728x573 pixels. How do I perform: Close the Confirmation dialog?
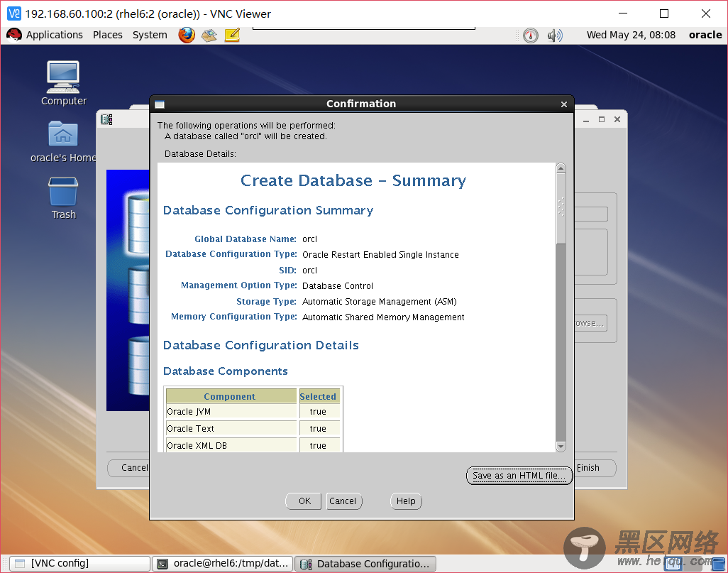tap(563, 104)
